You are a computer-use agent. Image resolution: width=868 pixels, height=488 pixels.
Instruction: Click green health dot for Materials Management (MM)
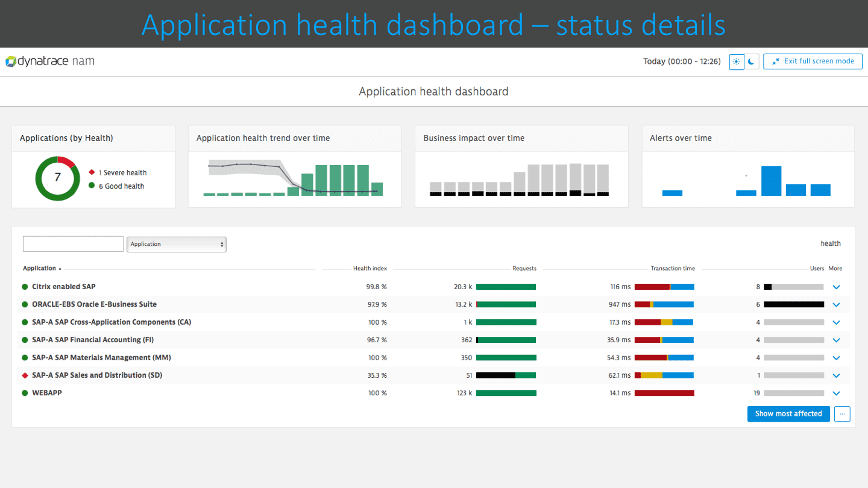click(x=25, y=358)
